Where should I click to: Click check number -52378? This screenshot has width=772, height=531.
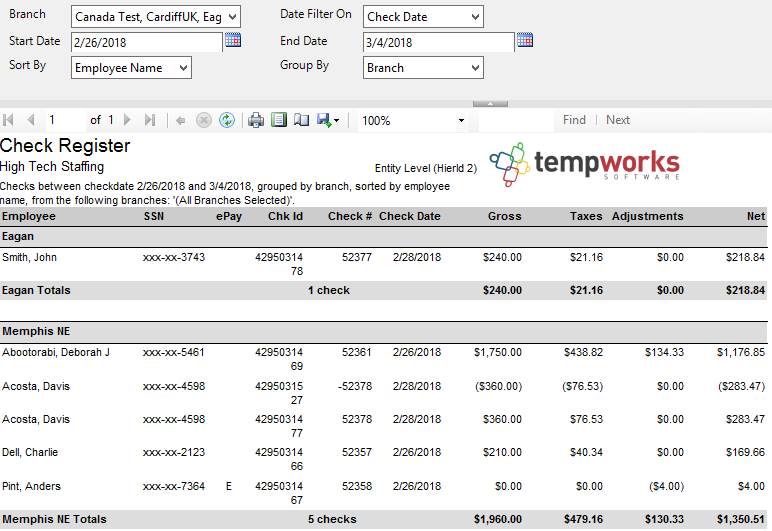355,386
